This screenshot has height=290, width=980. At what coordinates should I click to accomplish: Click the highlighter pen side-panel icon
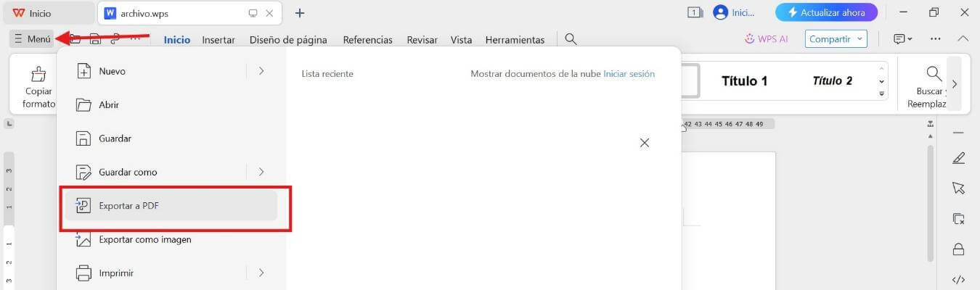tap(958, 157)
